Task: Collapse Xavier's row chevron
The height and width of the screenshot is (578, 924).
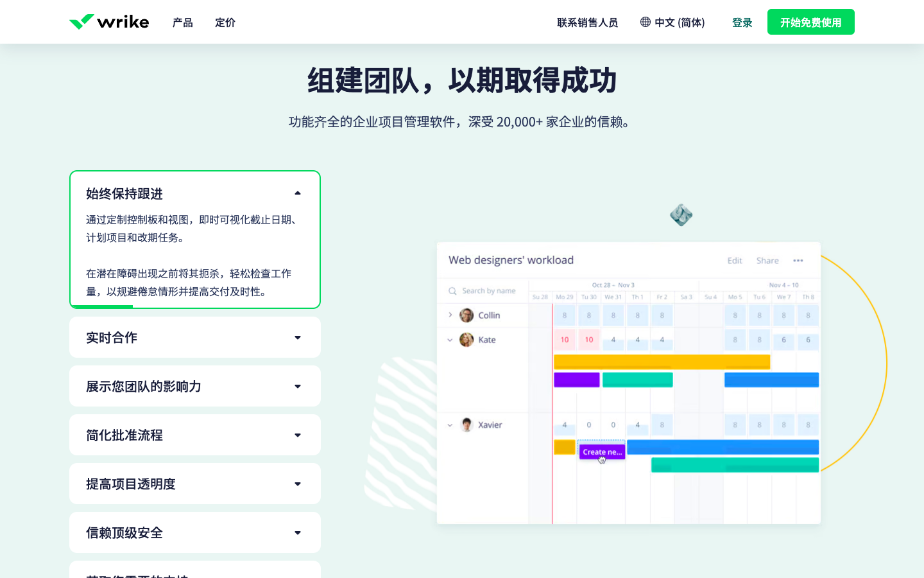Action: pyautogui.click(x=450, y=425)
